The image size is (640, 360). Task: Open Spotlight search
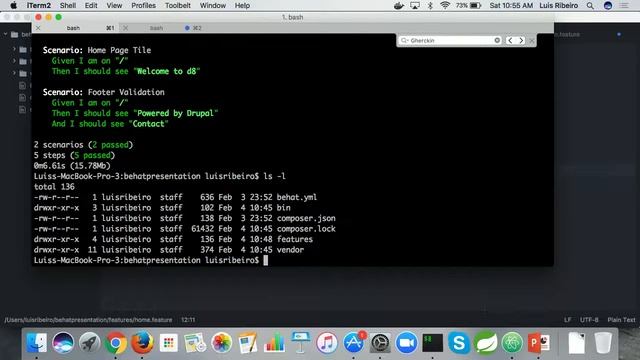pyautogui.click(x=590, y=5)
